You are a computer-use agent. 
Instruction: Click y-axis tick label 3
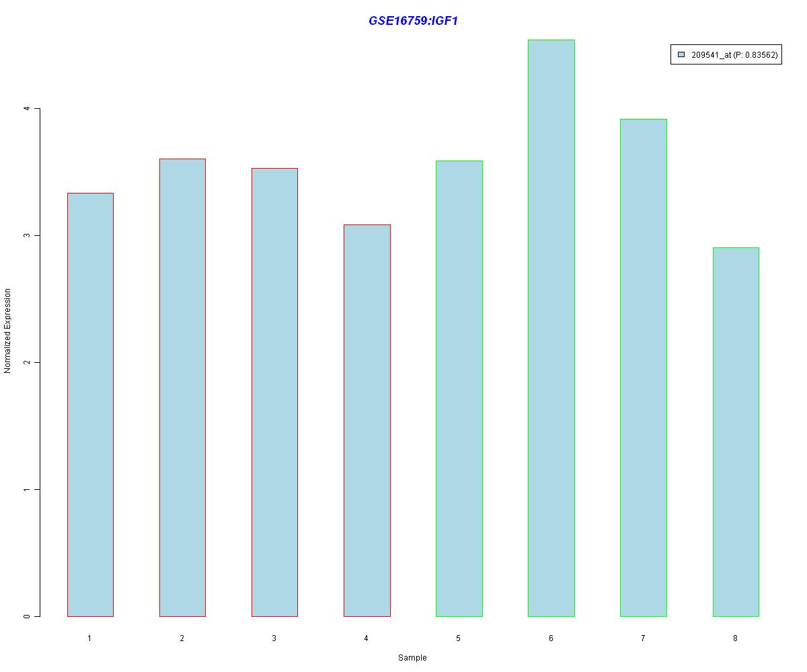pos(27,235)
